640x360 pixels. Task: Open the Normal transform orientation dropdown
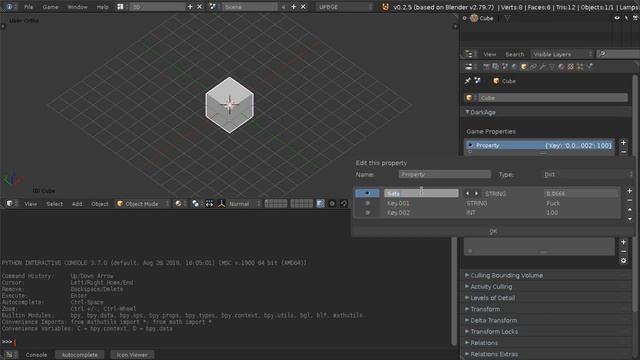(244, 204)
